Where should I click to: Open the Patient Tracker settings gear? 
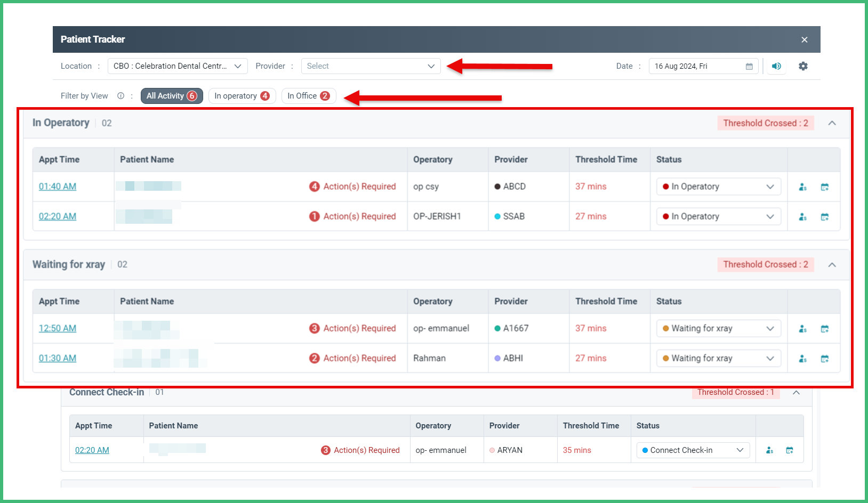(803, 66)
